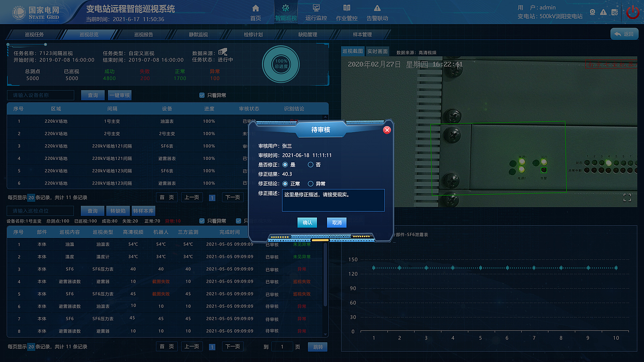Click the 请输入巡检点位 search field
This screenshot has width=644, height=362.
[x=40, y=211]
